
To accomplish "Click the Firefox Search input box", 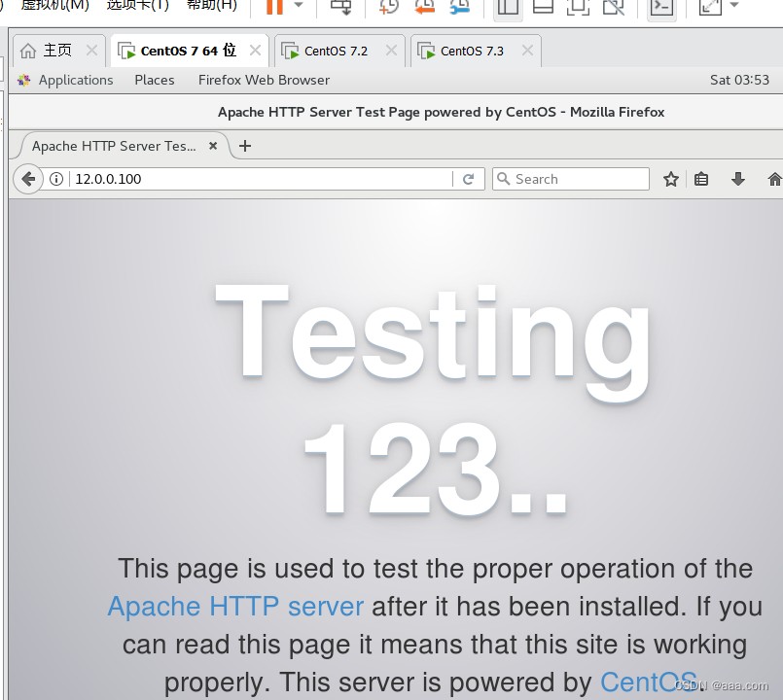I will tap(571, 179).
